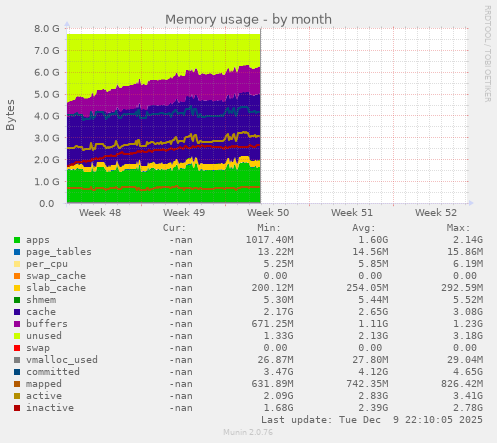Click the 'Avg:' column header
Image resolution: width=497 pixels, height=443 pixels.
click(364, 228)
